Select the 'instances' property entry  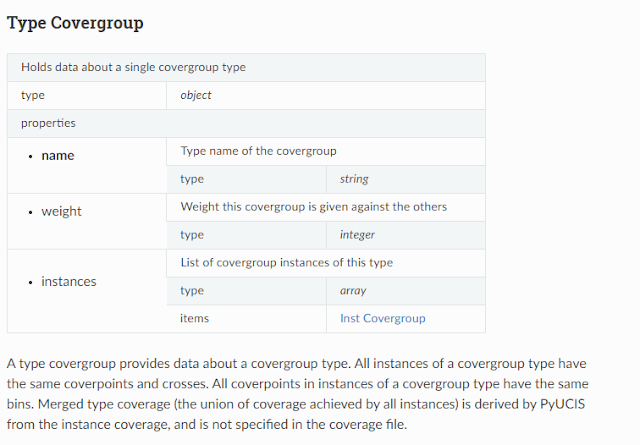tap(68, 281)
